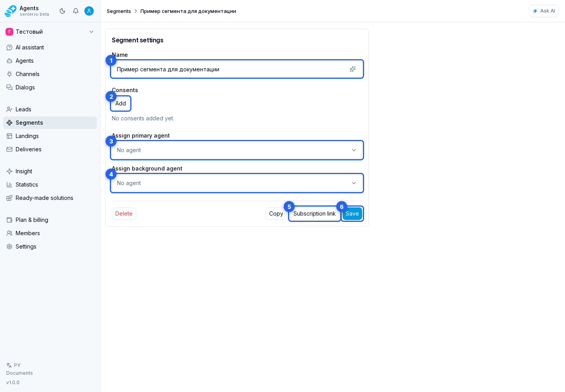Open Assign background agent dropdown
Image resolution: width=565 pixels, height=392 pixels.
coord(237,183)
